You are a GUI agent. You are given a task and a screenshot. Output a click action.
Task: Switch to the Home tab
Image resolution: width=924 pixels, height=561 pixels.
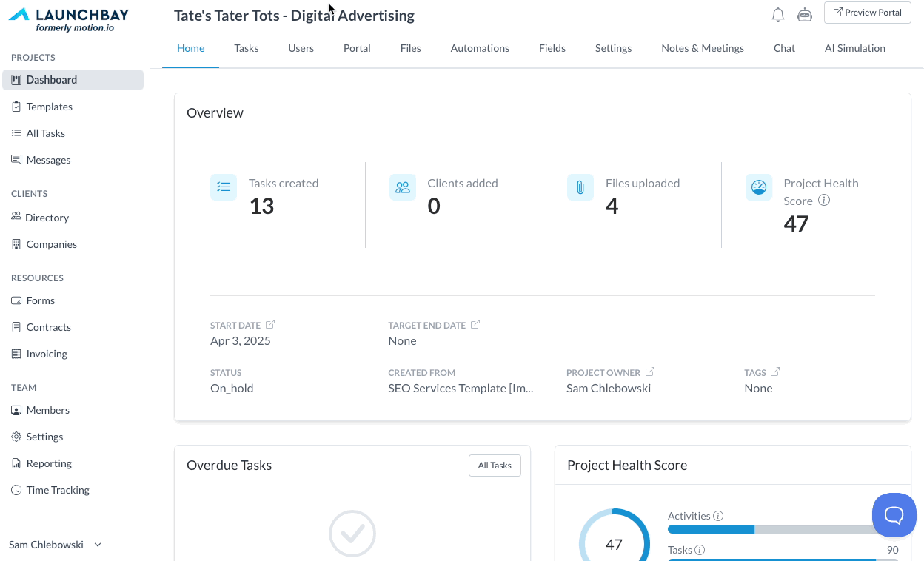pos(190,48)
